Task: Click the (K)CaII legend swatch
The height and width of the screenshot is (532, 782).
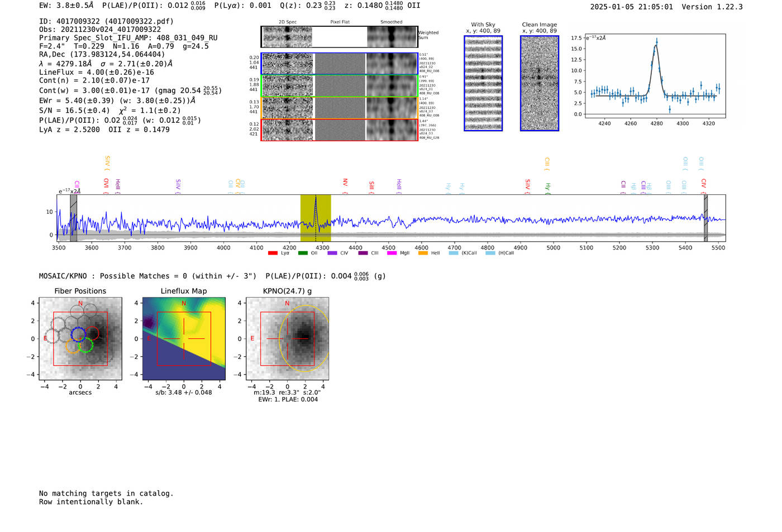Action: (x=453, y=253)
